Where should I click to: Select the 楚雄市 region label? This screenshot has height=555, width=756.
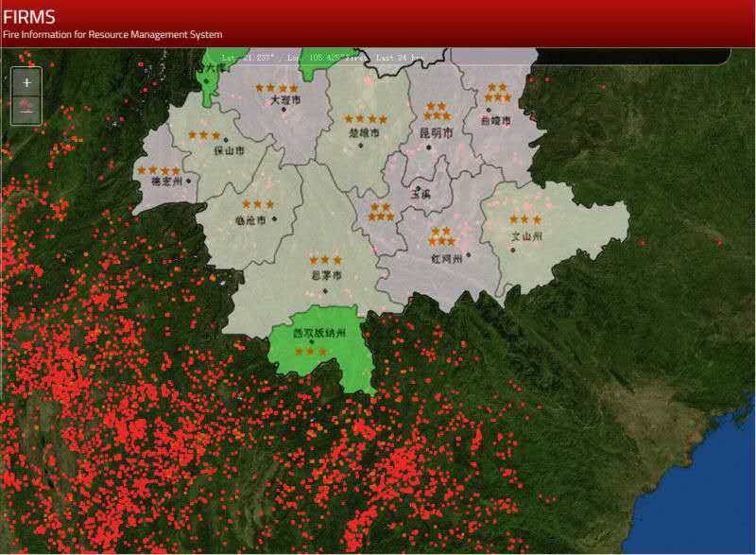click(x=364, y=134)
